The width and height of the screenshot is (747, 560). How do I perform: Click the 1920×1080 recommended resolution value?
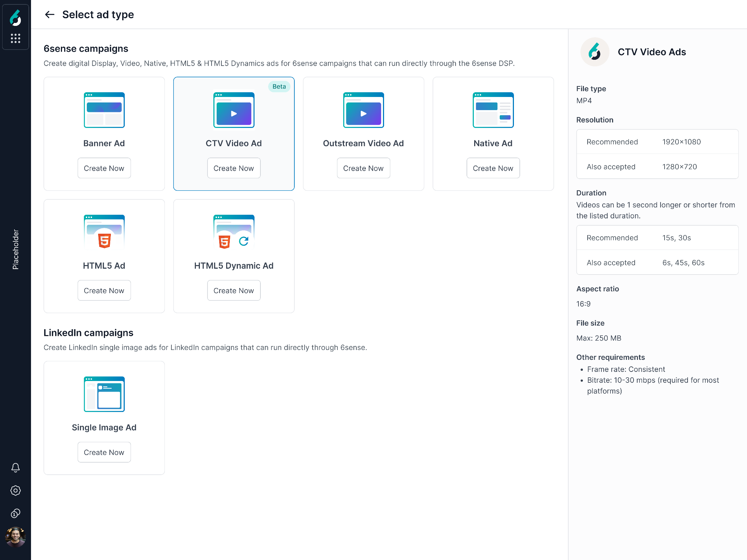[x=682, y=142]
